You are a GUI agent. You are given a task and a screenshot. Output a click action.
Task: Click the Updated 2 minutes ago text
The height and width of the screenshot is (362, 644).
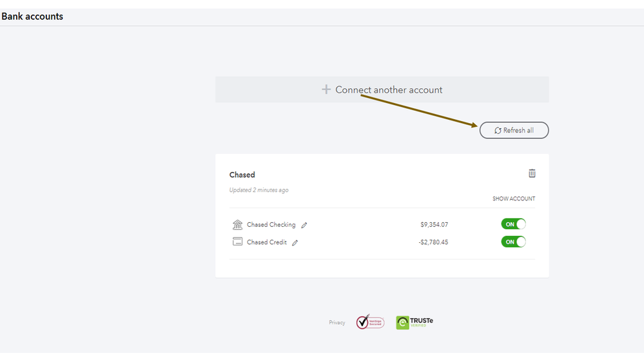tap(259, 191)
